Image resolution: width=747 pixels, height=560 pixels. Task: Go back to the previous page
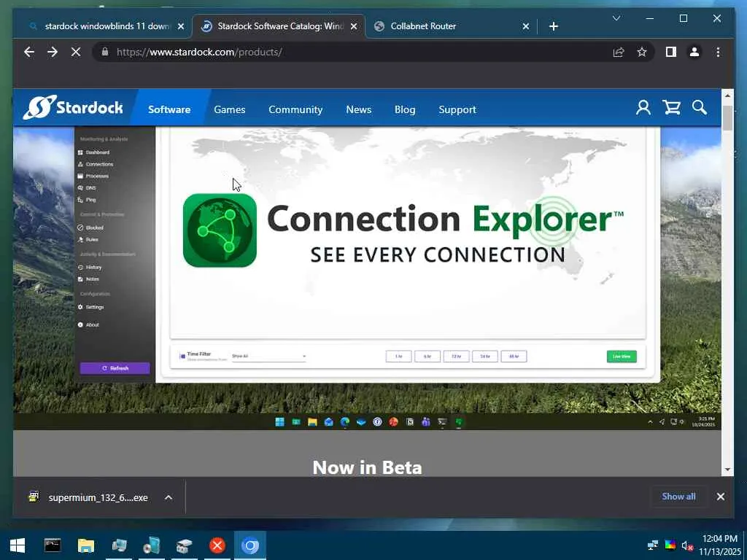coord(29,52)
